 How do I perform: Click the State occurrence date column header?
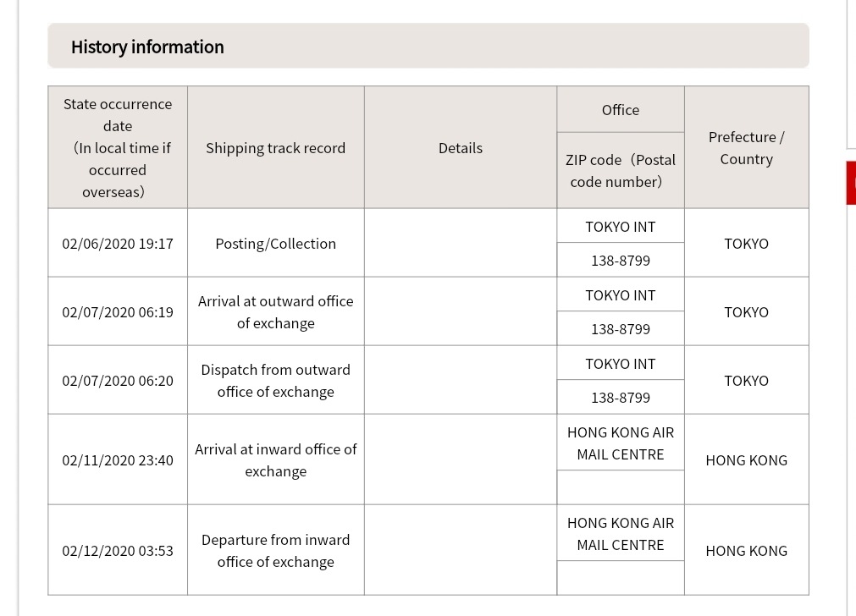tap(118, 147)
